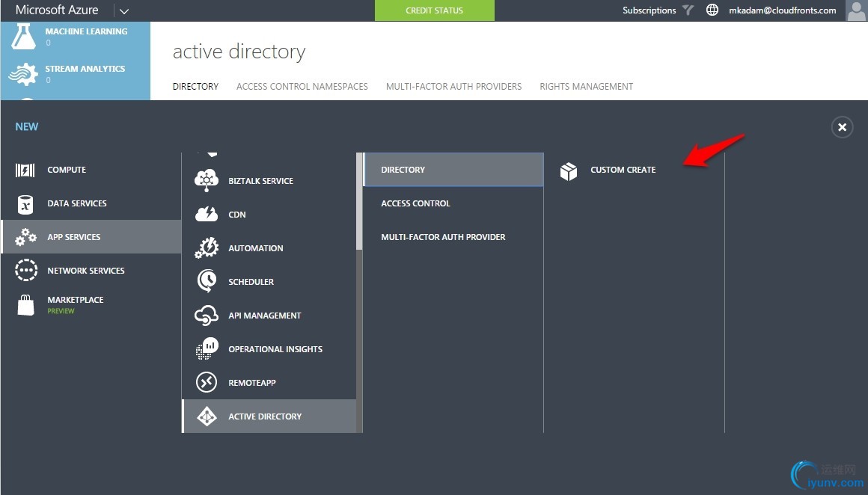This screenshot has width=868, height=495.
Task: Click the API Management label
Action: [x=265, y=316]
